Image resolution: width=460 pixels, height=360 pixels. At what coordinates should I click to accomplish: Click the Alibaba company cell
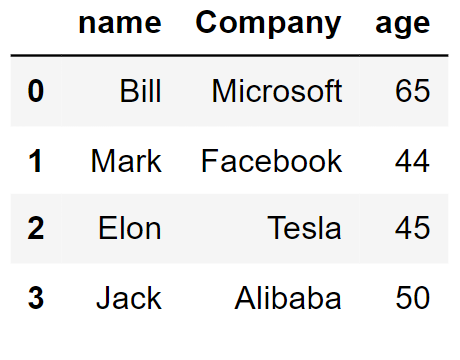pyautogui.click(x=288, y=298)
